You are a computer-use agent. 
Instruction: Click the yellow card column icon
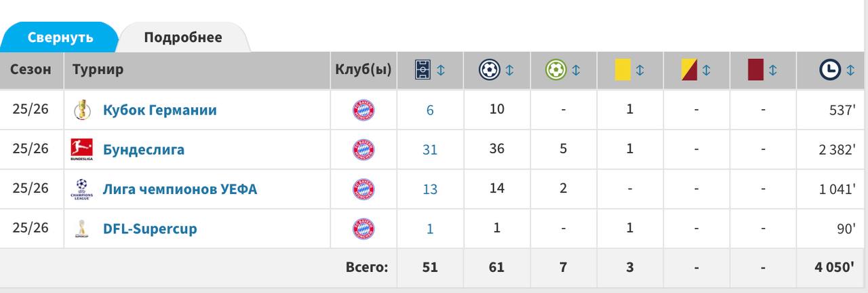tap(623, 70)
